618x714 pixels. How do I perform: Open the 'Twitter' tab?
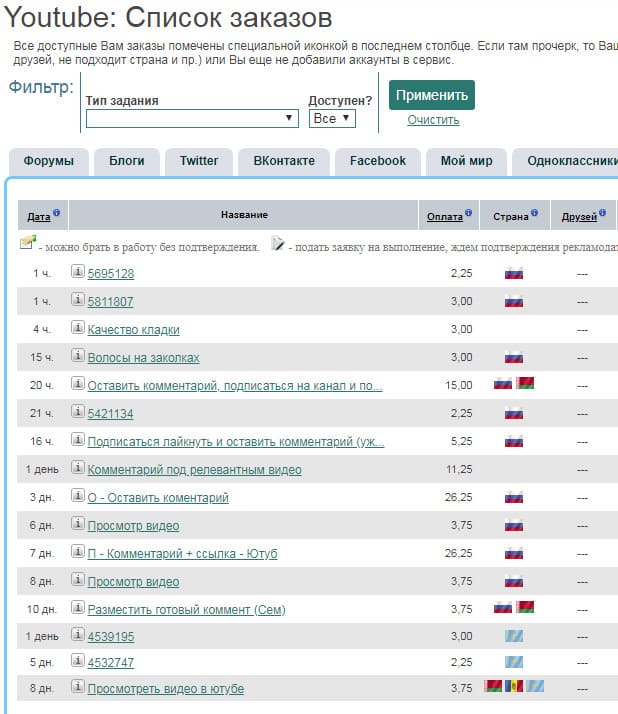(199, 161)
